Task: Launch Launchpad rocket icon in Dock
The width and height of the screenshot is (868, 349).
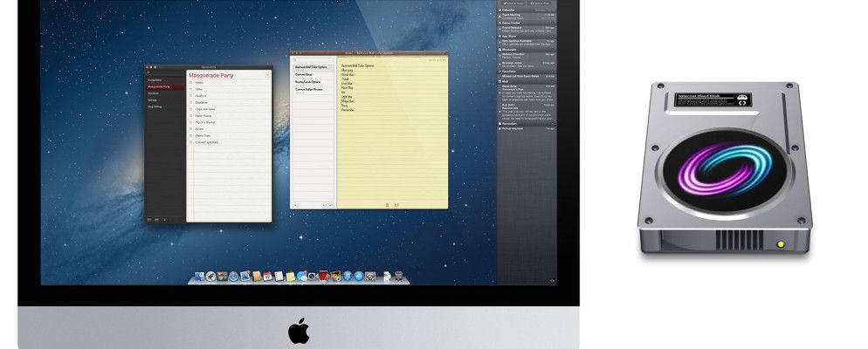Action: click(211, 276)
